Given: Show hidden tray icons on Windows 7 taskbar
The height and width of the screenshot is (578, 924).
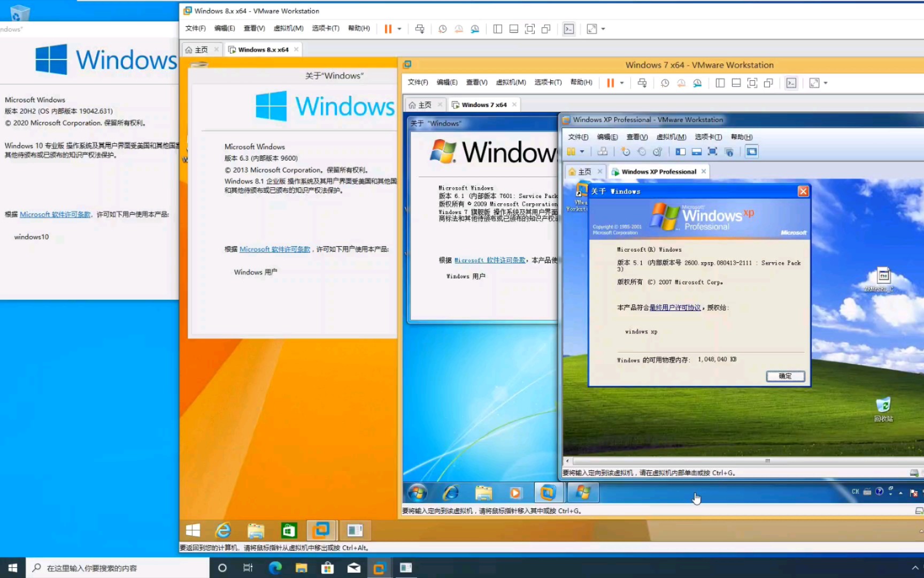Looking at the screenshot, I should pyautogui.click(x=900, y=492).
